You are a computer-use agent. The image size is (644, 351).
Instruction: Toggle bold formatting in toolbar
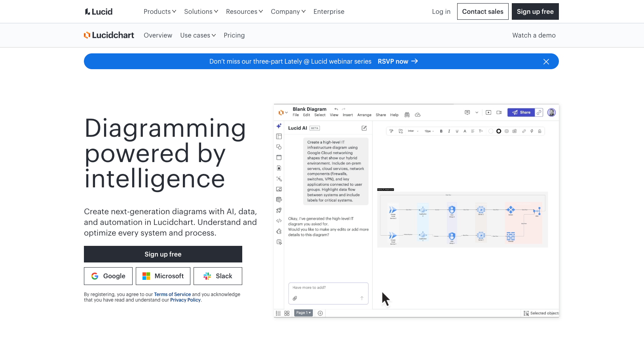point(441,131)
